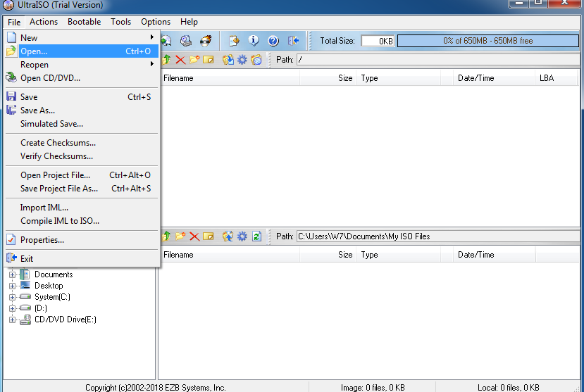Expand the Desktop tree node
This screenshot has height=392, width=584.
[12, 286]
